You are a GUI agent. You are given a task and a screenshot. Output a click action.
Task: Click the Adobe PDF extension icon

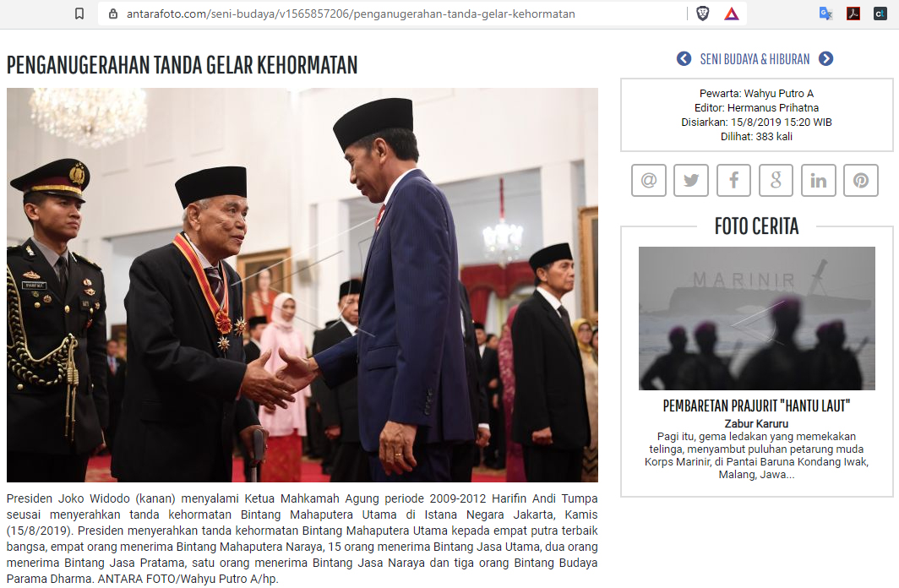point(853,14)
